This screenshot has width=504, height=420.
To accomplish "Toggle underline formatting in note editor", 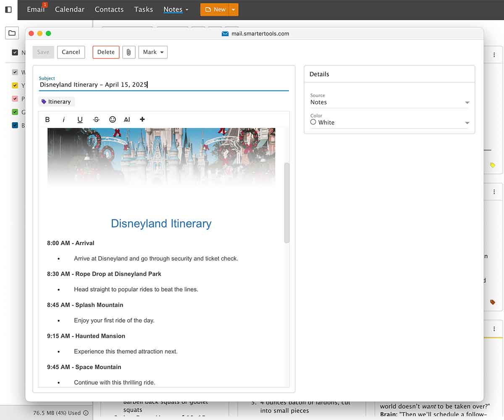I will 80,120.
